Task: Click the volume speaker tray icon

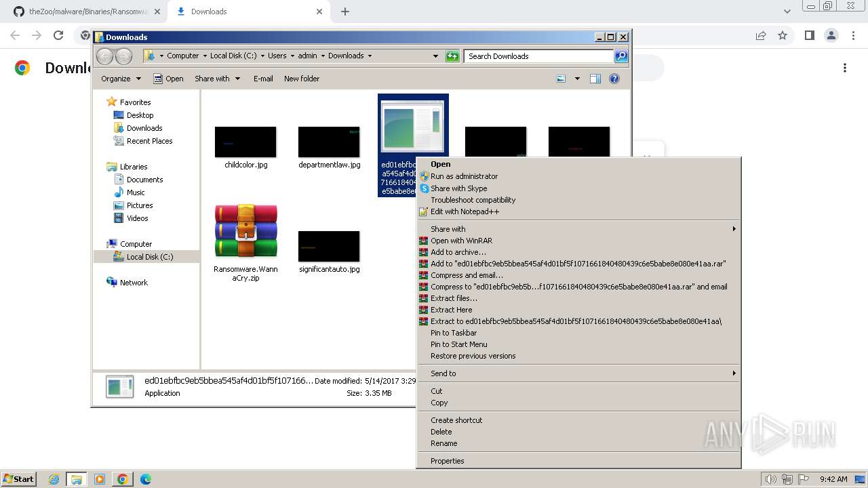Action: click(770, 479)
